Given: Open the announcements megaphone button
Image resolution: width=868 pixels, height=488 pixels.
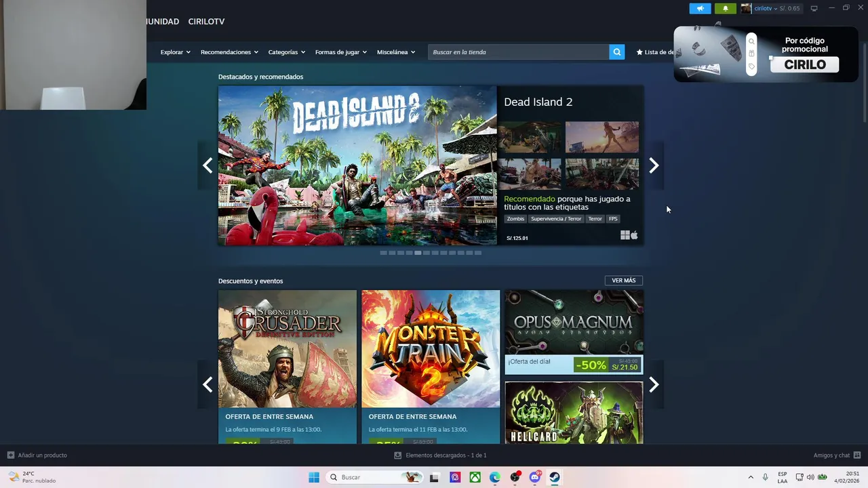Looking at the screenshot, I should [700, 8].
